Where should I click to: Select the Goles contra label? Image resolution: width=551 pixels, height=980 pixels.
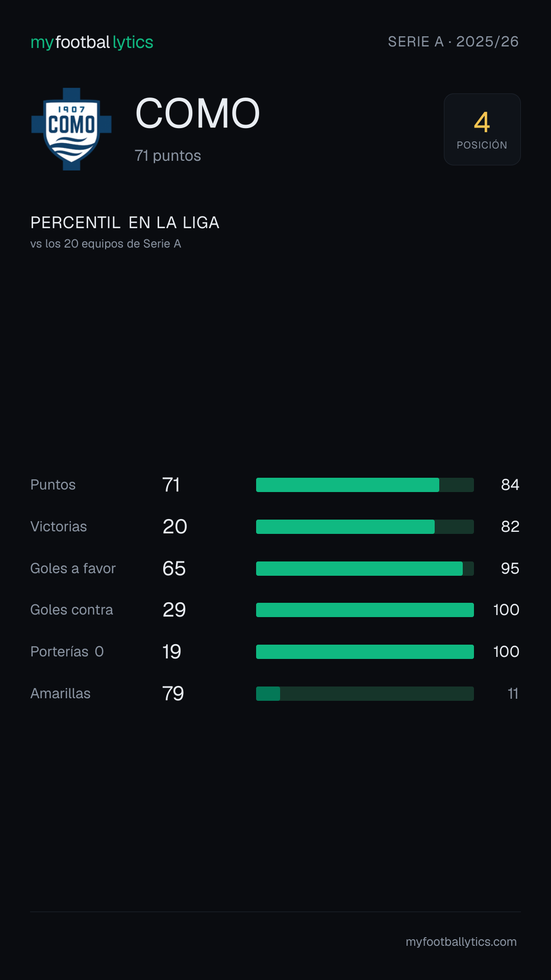point(71,610)
